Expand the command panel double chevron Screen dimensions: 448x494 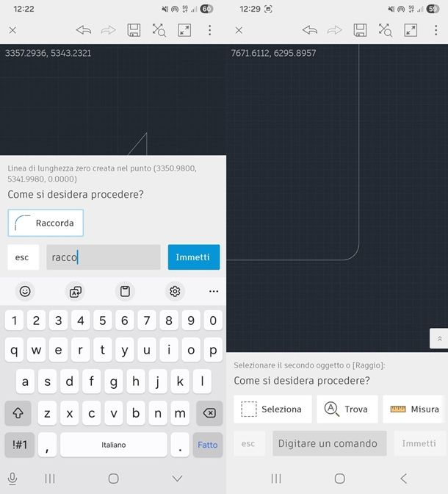click(439, 339)
